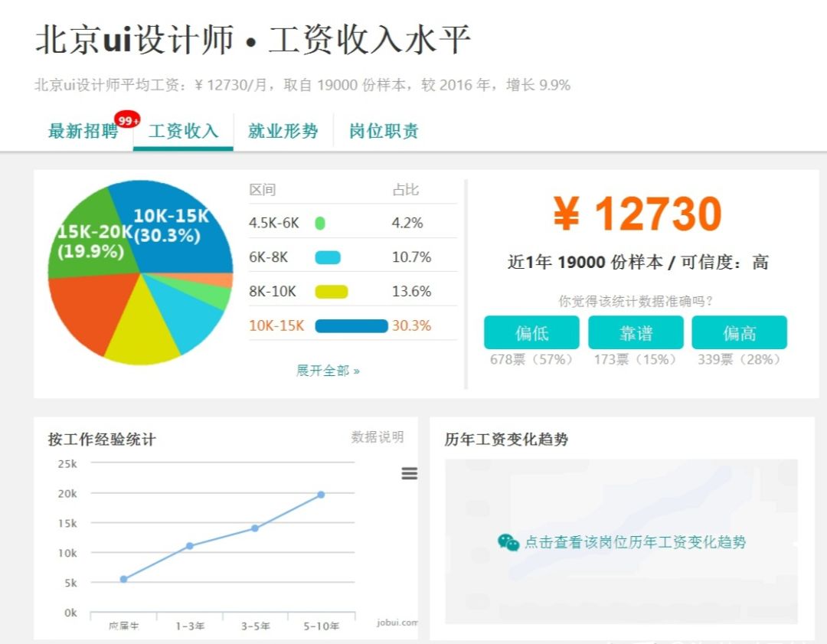Click the jobui.com watermark link
The image size is (827, 644).
tap(399, 622)
